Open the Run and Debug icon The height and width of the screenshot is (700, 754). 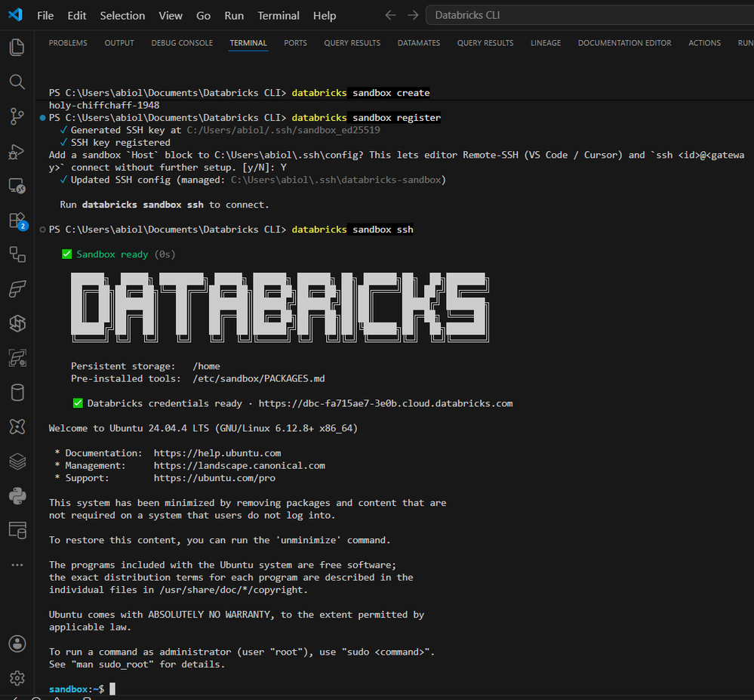pos(17,152)
